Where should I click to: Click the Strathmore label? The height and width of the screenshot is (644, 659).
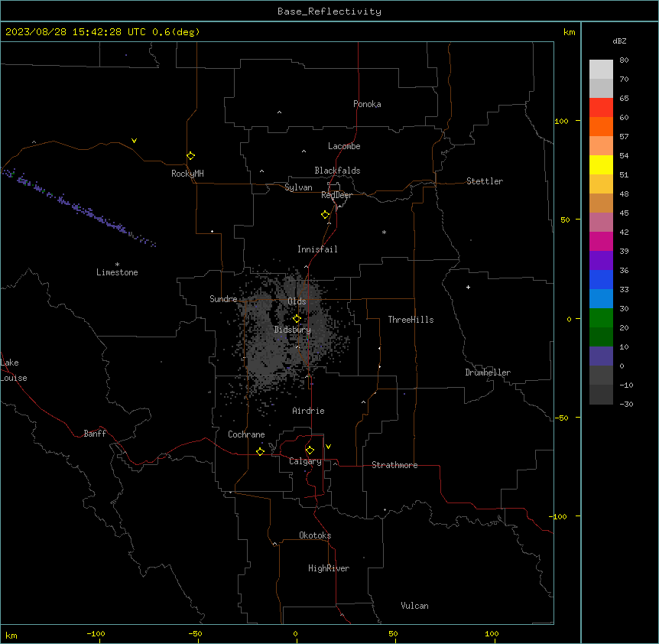click(x=394, y=465)
